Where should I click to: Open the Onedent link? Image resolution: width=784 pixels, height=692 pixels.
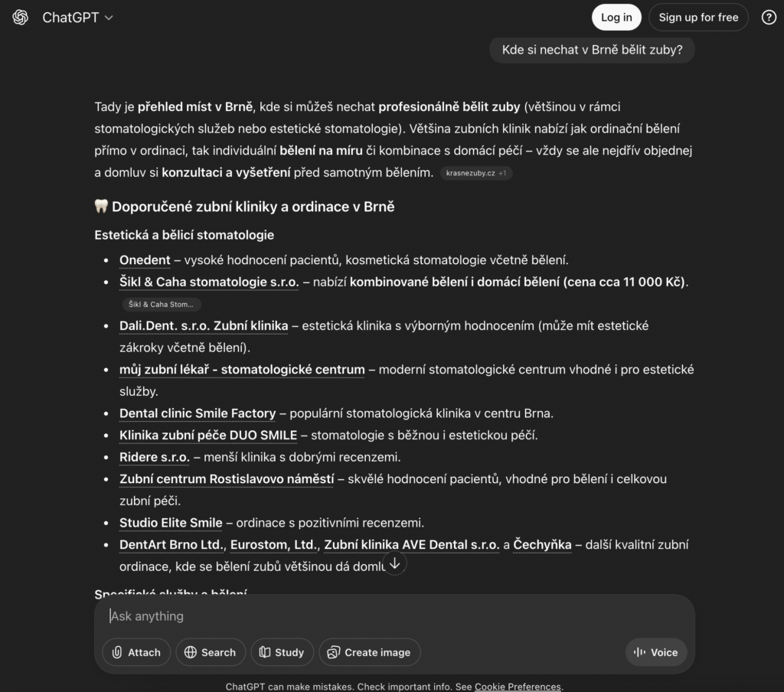(144, 259)
